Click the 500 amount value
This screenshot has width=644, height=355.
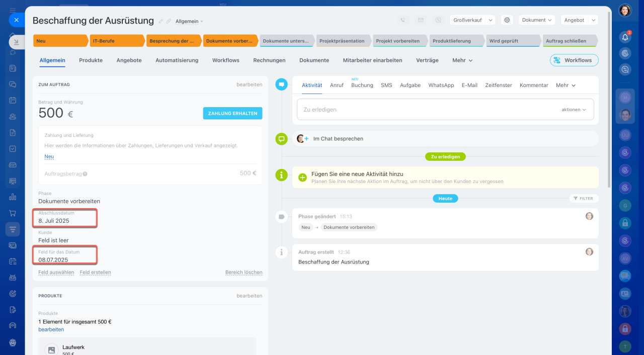[x=51, y=113]
